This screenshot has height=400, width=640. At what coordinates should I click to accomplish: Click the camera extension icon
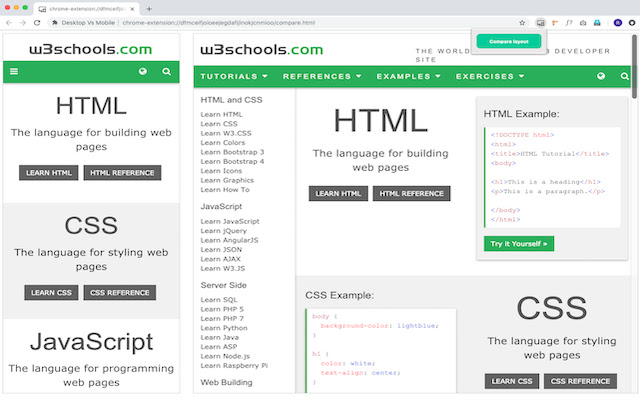point(583,23)
